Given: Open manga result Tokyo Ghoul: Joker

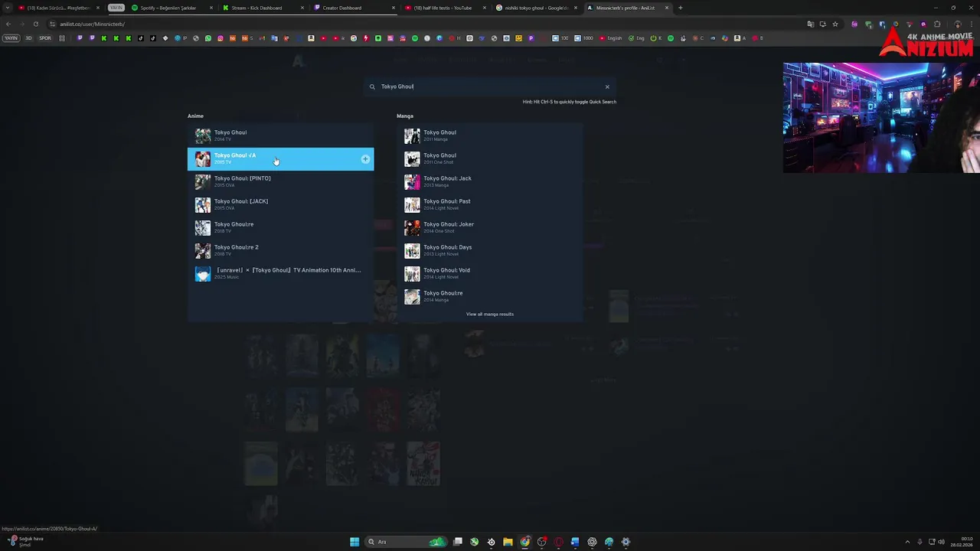Looking at the screenshot, I should click(x=490, y=227).
